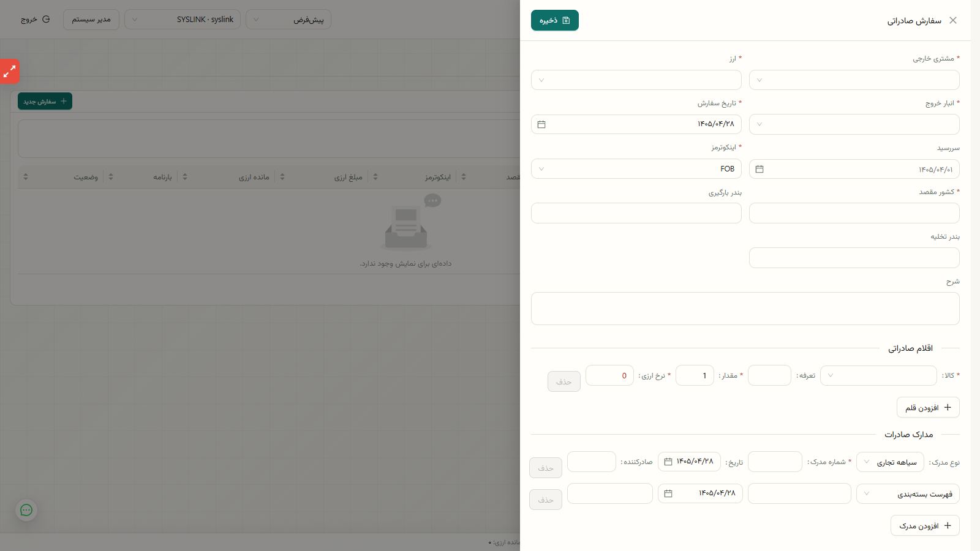Image resolution: width=980 pixels, height=551 pixels.
Task: Click the شرح description text area
Action: [x=745, y=309]
